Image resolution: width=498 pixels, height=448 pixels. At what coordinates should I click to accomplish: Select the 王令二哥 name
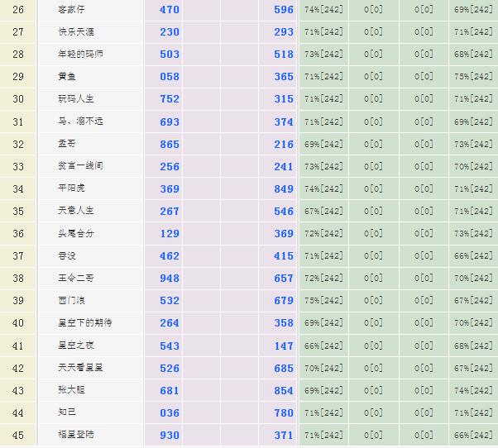coord(74,279)
